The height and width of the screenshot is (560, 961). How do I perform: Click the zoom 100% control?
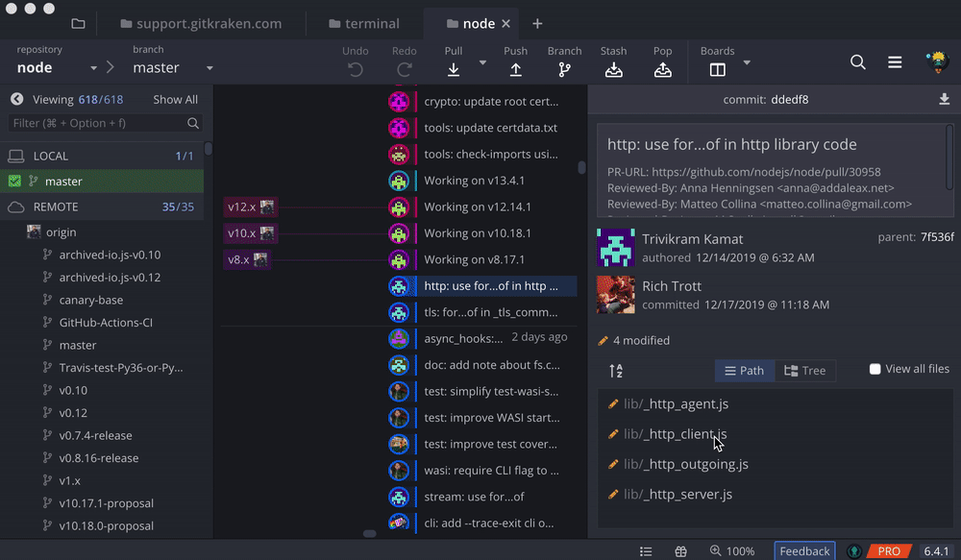point(732,551)
